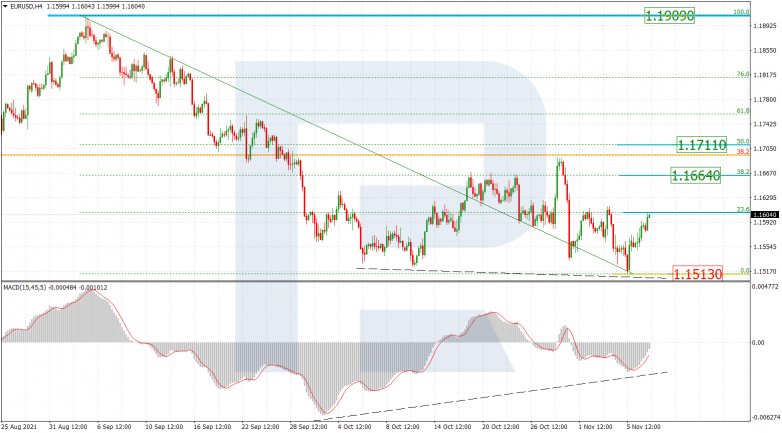
Task: Click the -0.006274 MACD axis value
Action: pyautogui.click(x=765, y=418)
